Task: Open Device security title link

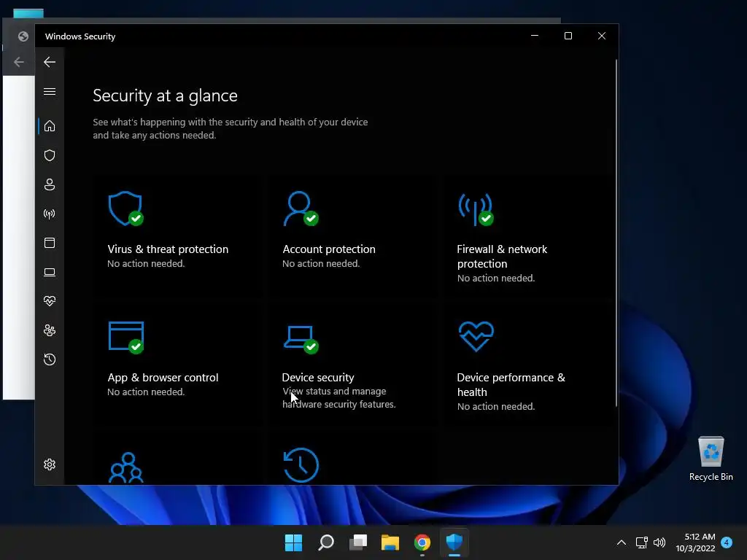Action: tap(318, 378)
